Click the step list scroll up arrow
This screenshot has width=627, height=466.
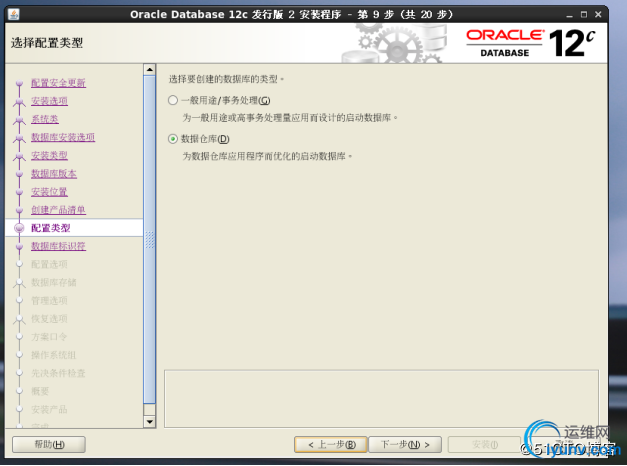[150, 70]
